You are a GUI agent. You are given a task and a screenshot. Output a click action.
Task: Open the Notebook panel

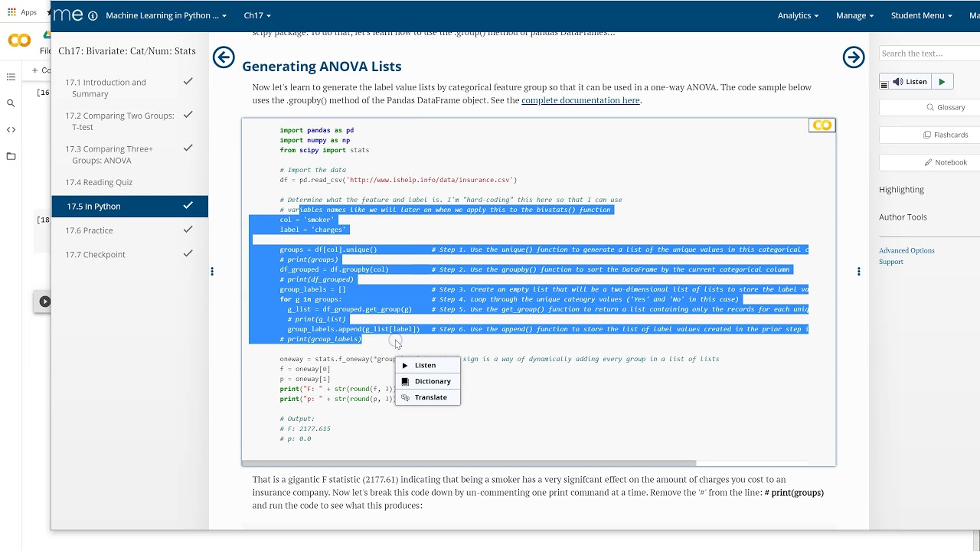[x=946, y=162]
